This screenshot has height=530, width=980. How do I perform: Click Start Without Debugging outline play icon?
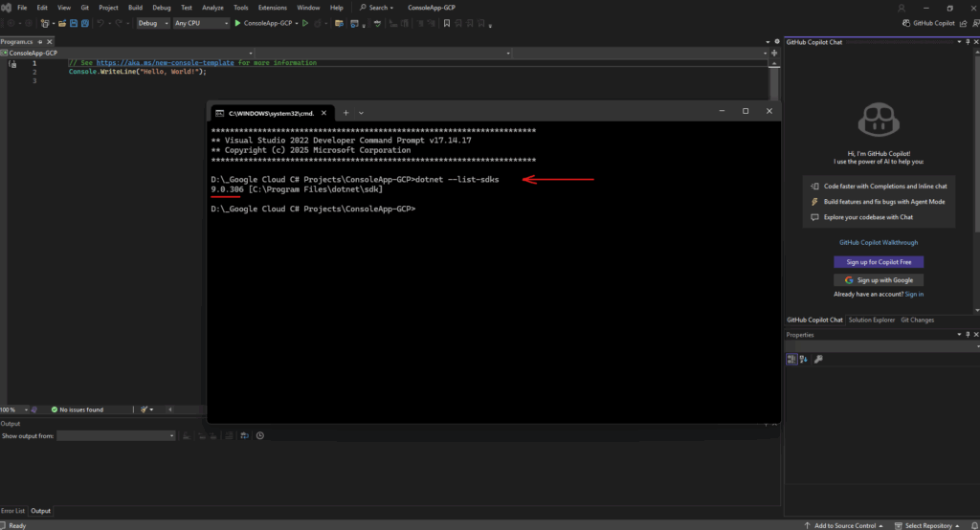305,22
